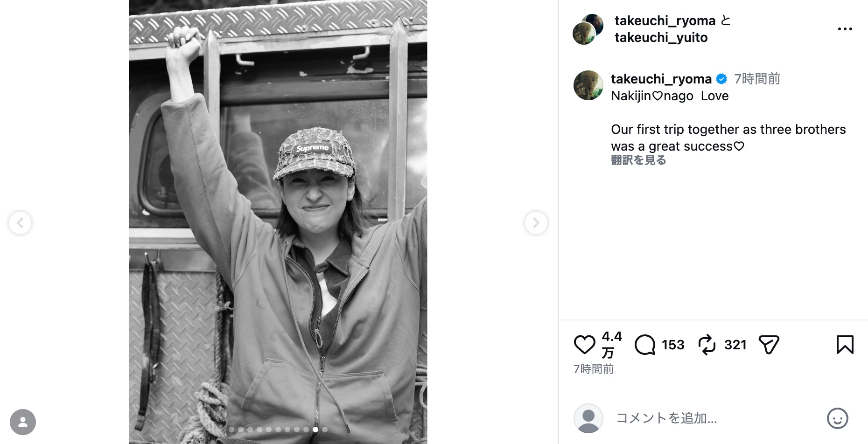
Task: Click the repost arrows icon showing 321
Action: (x=707, y=345)
